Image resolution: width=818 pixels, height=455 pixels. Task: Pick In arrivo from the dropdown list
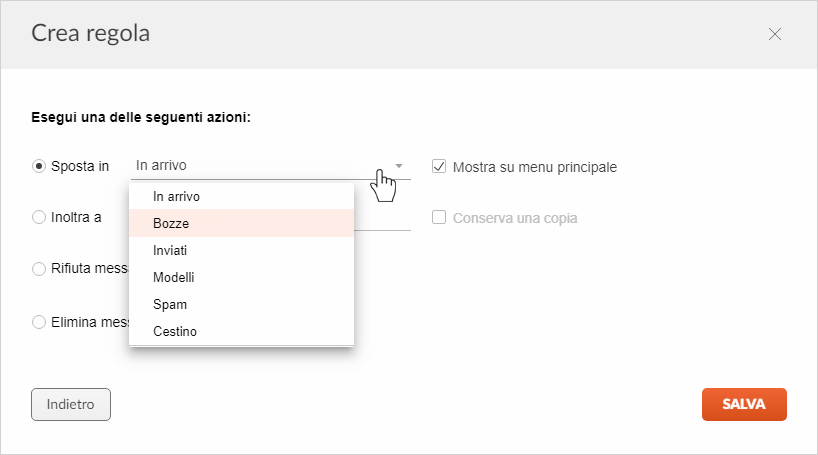click(242, 196)
